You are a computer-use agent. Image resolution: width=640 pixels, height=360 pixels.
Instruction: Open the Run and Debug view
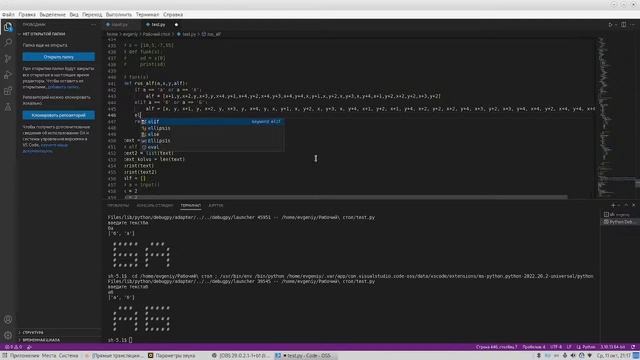point(8,75)
